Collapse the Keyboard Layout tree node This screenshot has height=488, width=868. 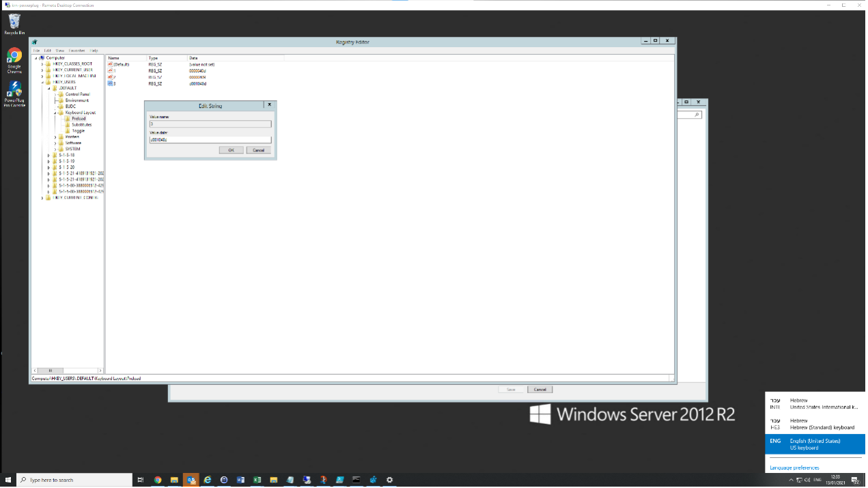pyautogui.click(x=55, y=113)
